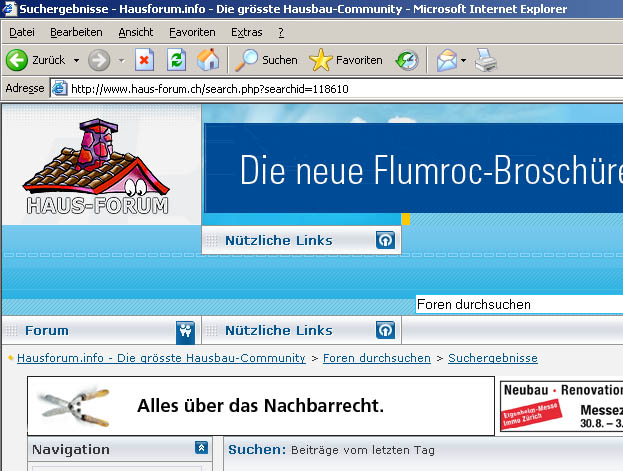Screen dimensions: 623x471
Task: Open the Home page house icon
Action: [x=208, y=60]
